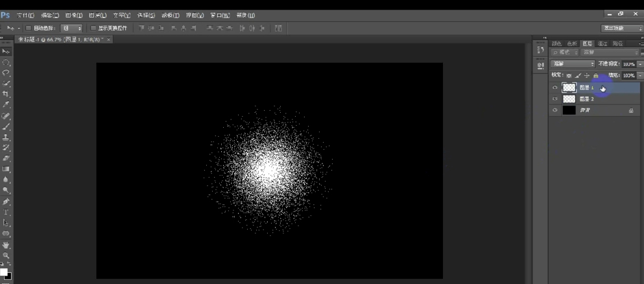644x284 pixels.
Task: Click the foreground color swatch
Action: pos(3,272)
